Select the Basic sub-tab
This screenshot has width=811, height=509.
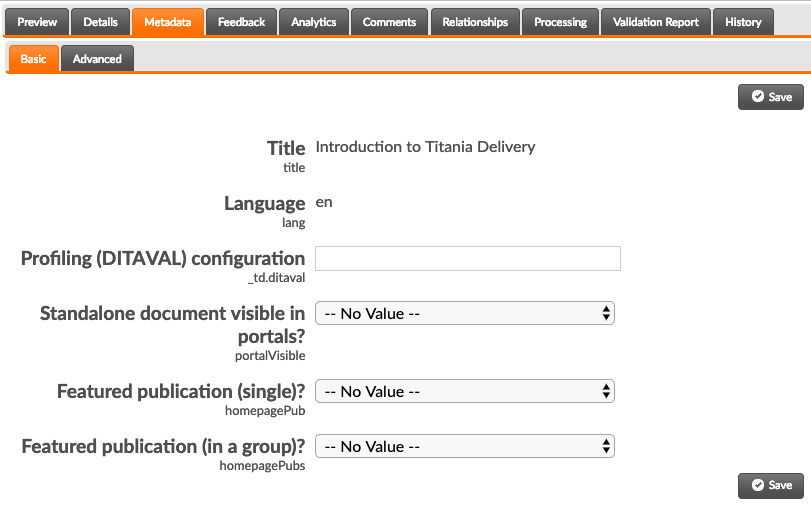coord(34,58)
